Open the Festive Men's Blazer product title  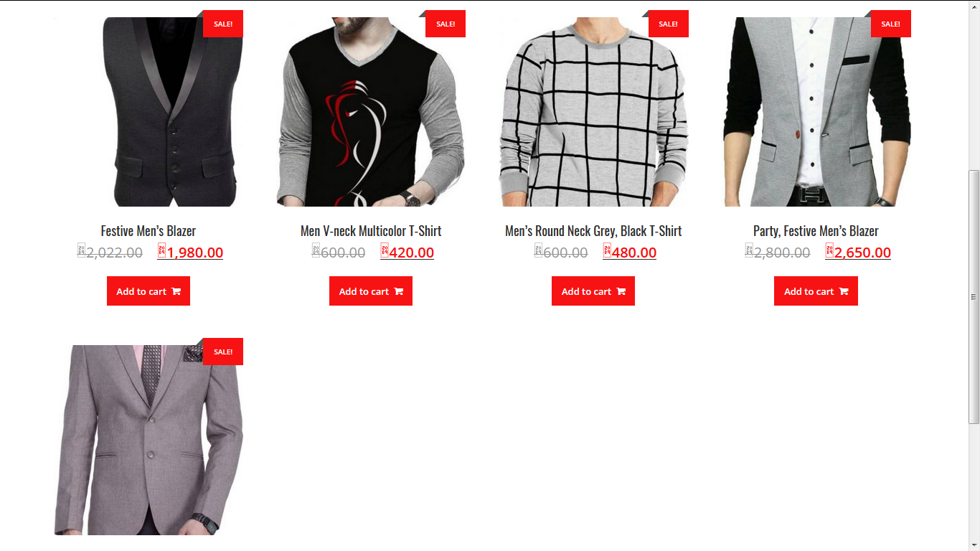tap(149, 231)
